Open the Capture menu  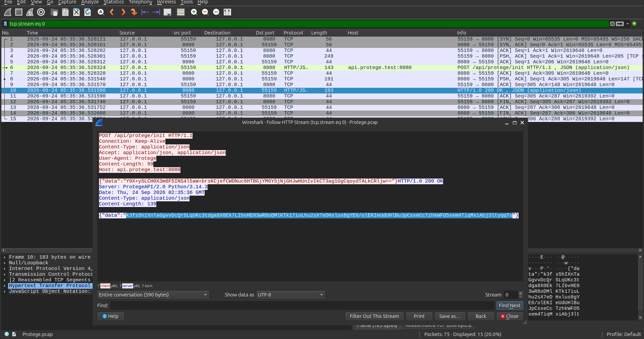coord(67,2)
